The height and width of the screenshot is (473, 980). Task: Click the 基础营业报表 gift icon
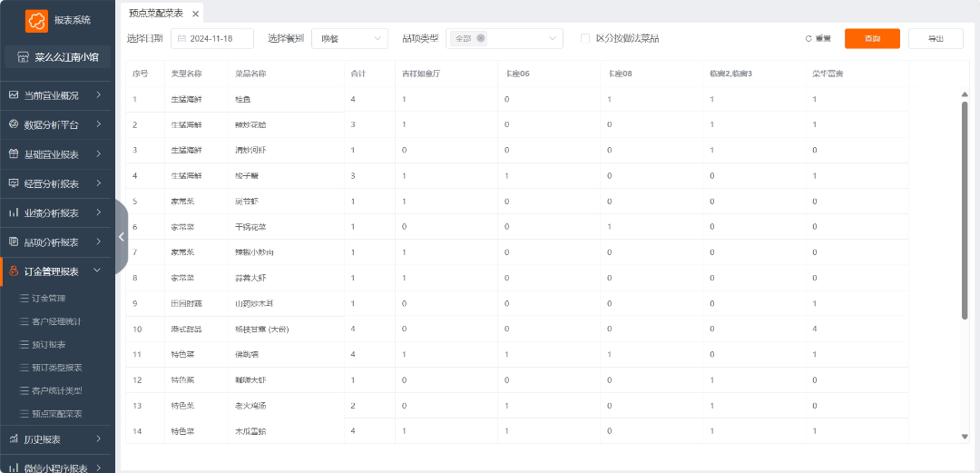click(14, 154)
